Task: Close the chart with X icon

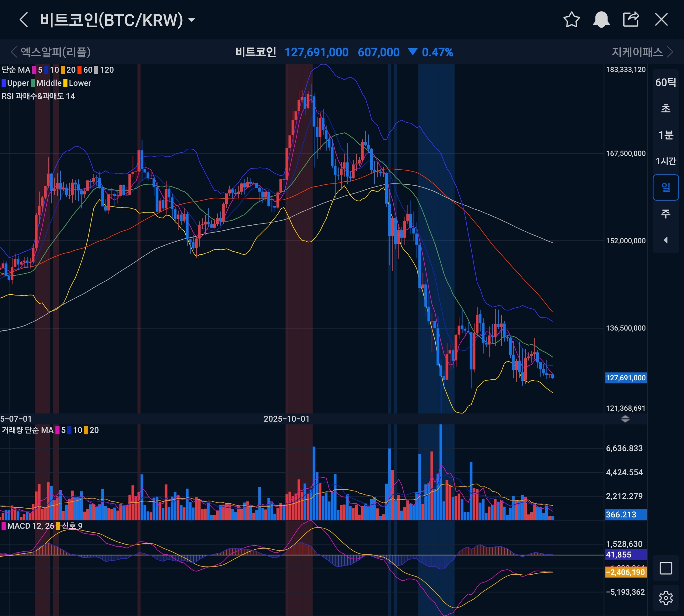Action: (661, 20)
